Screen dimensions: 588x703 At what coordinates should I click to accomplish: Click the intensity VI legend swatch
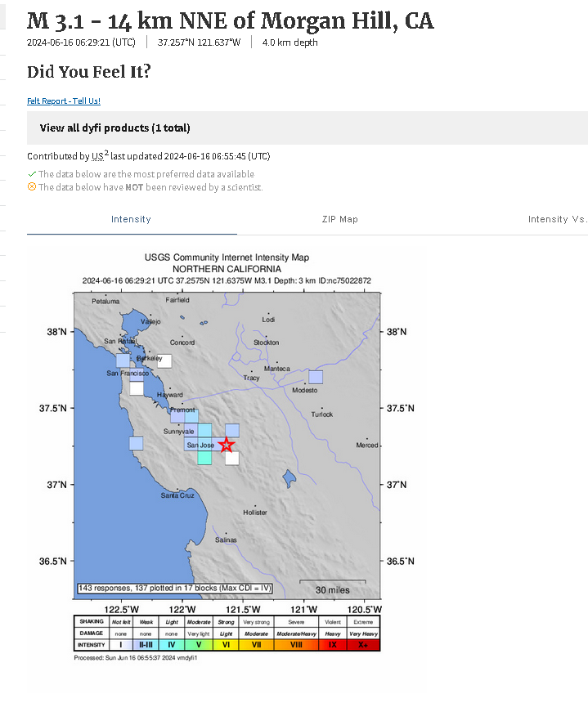[226, 645]
